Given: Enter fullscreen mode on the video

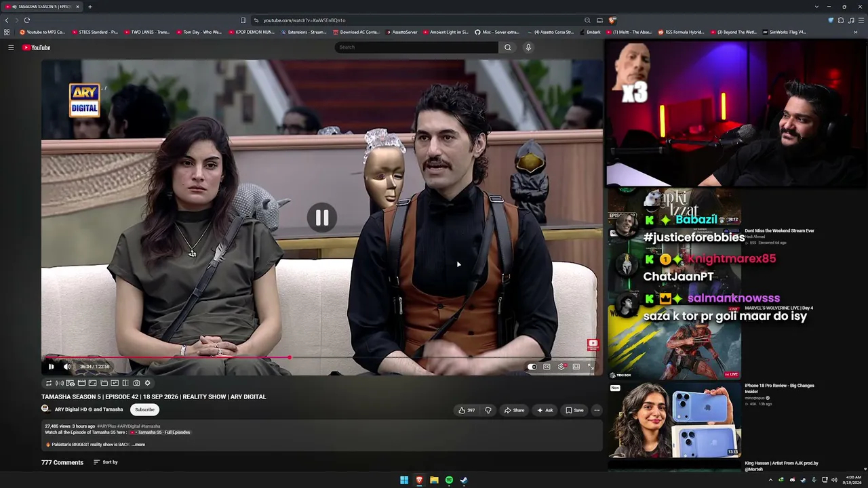Looking at the screenshot, I should pyautogui.click(x=591, y=367).
